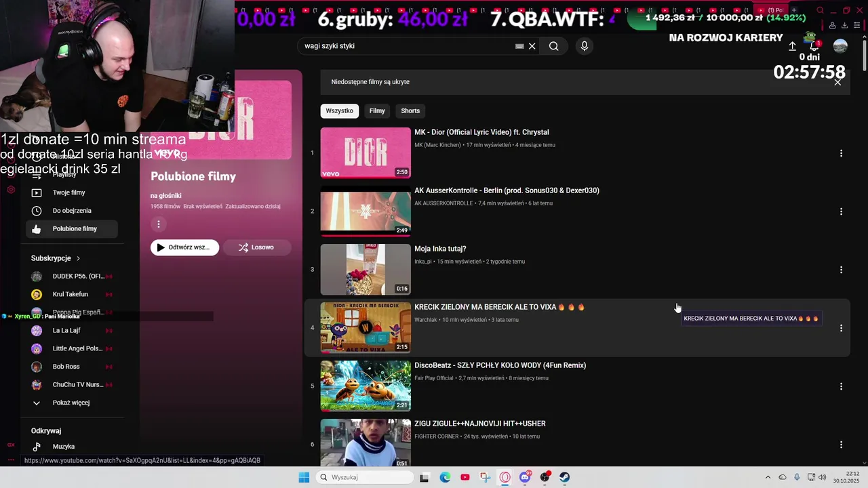The width and height of the screenshot is (868, 488).
Task: Open options menu for Moja Inka tutaj video
Action: coord(841,270)
